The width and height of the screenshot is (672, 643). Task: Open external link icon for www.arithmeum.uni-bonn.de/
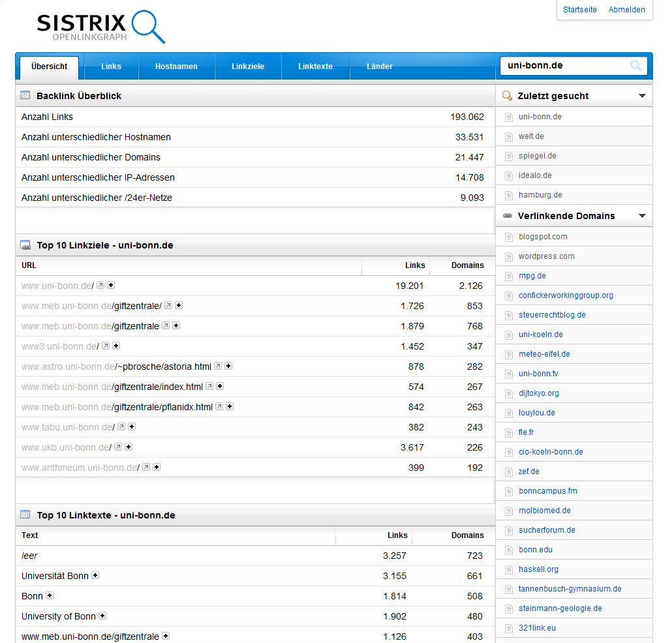(x=146, y=467)
